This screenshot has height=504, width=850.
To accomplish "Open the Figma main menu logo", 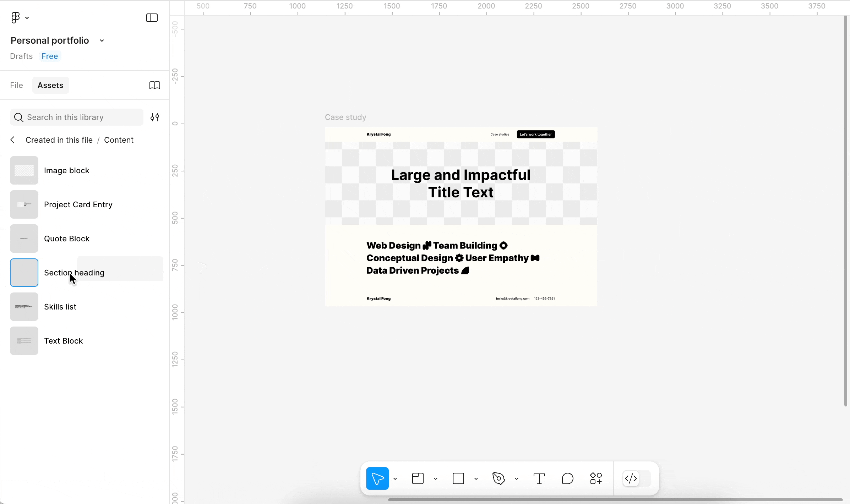I will [16, 17].
